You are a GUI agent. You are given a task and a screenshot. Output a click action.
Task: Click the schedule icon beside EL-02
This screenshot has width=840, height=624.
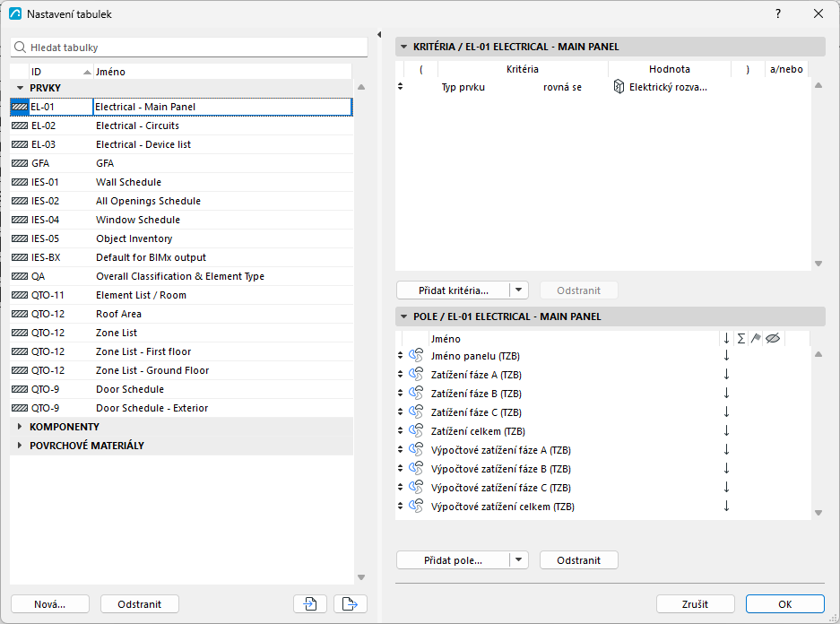[20, 126]
